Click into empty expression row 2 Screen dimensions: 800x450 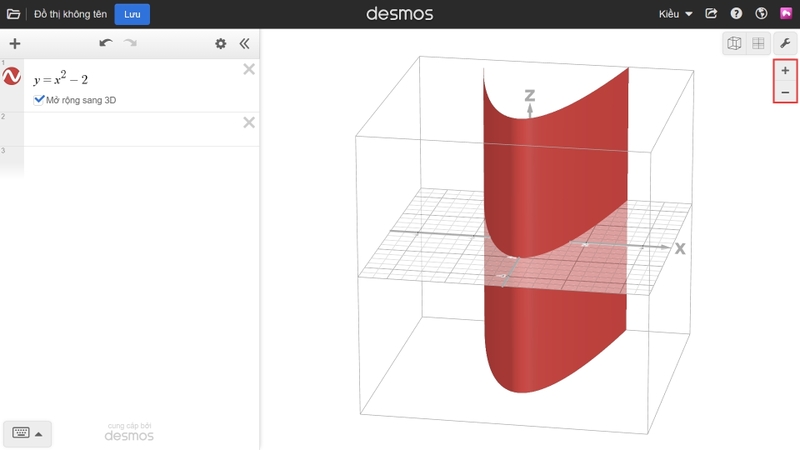[x=133, y=130]
